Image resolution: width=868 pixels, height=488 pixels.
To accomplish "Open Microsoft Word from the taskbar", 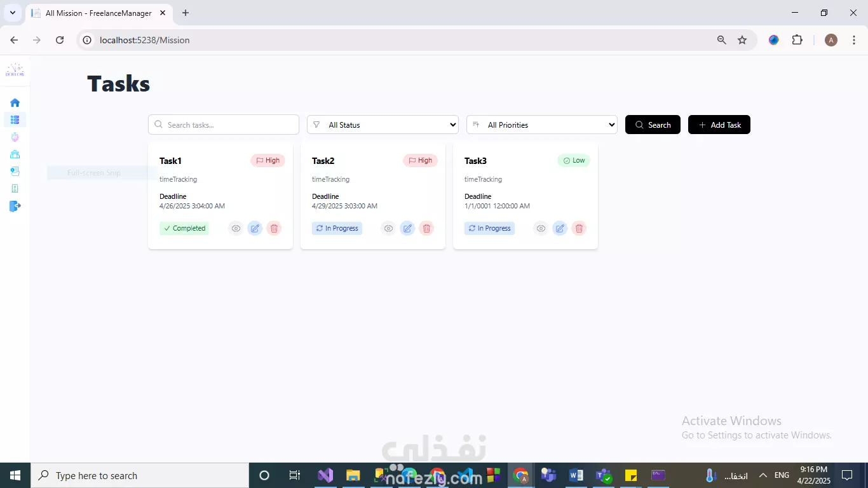I will [x=576, y=475].
